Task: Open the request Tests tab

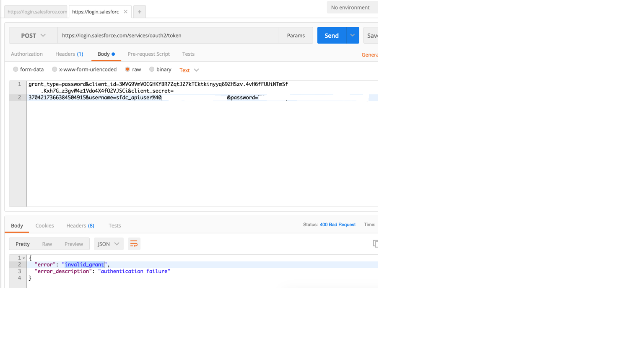Action: point(188,54)
